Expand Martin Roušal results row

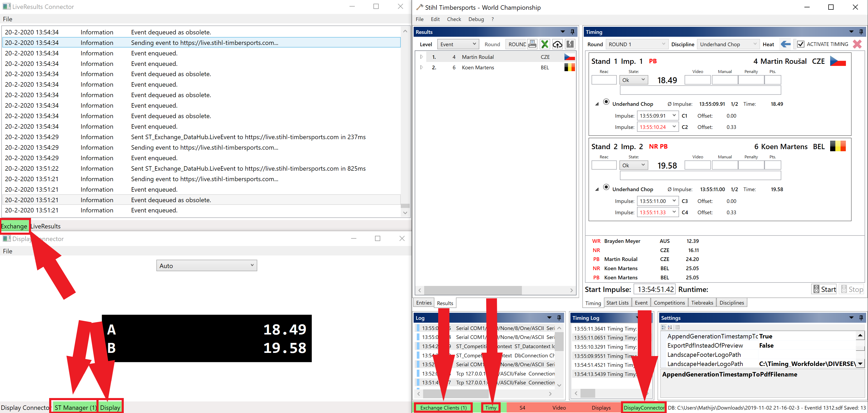click(x=421, y=57)
